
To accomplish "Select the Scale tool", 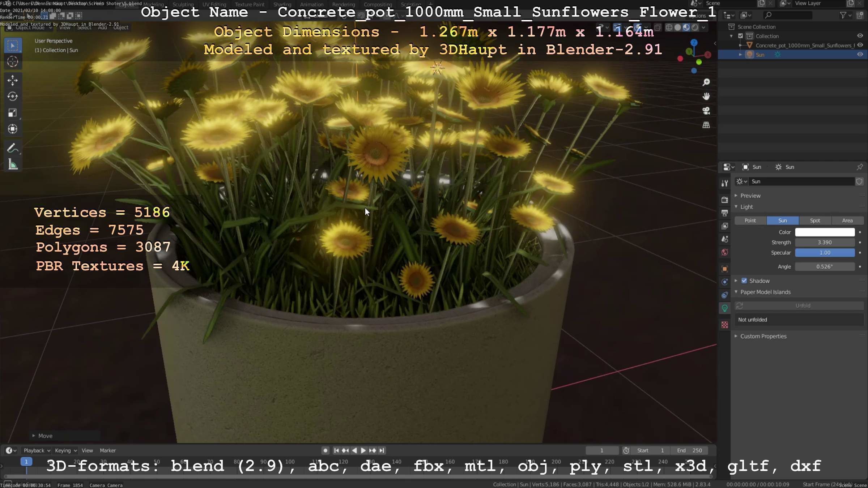I will [13, 113].
